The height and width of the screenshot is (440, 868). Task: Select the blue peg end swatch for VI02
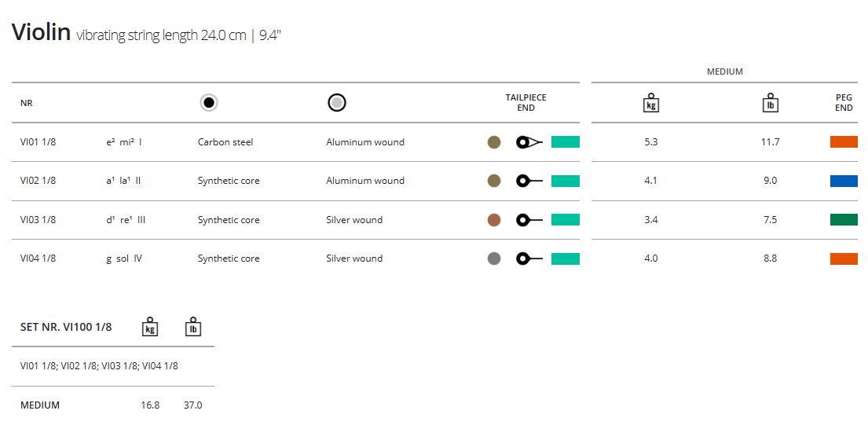click(844, 181)
